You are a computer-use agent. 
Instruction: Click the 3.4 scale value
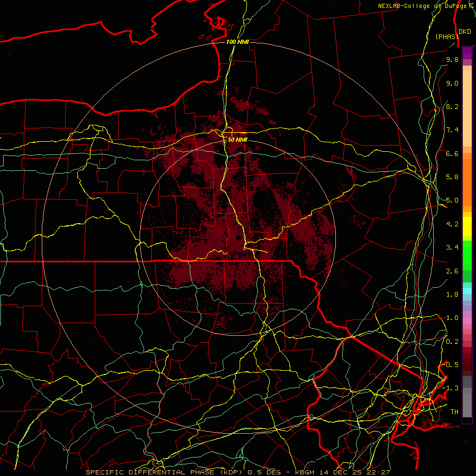(452, 248)
